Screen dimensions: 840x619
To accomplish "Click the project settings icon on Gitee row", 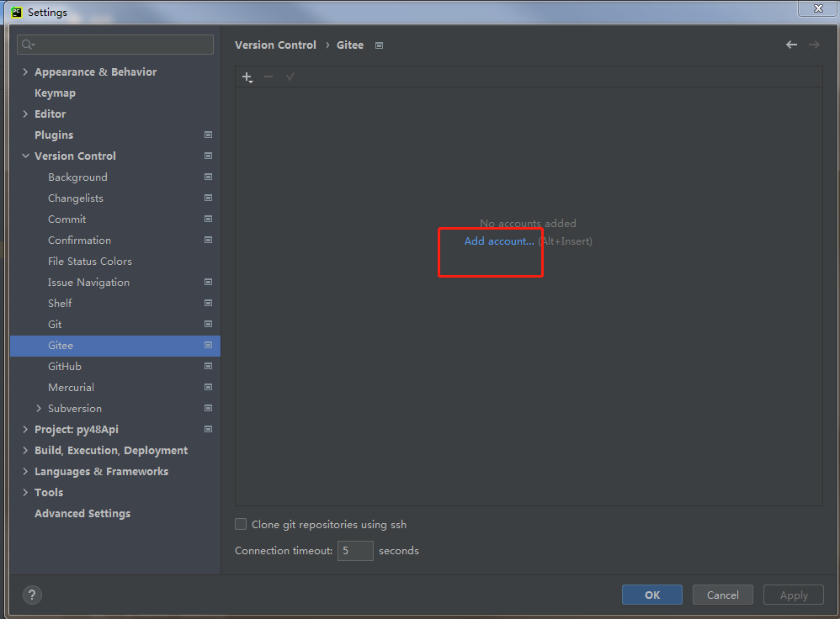I will tap(209, 346).
